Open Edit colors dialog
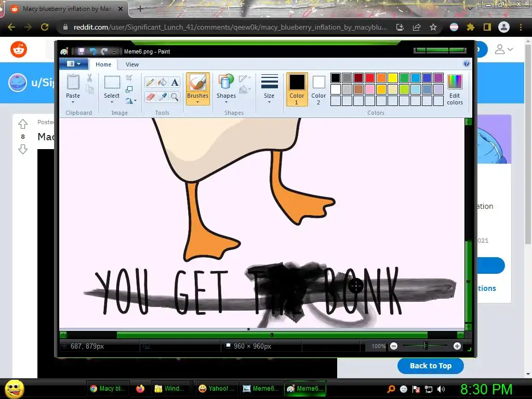The width and height of the screenshot is (532, 399). coord(455,89)
